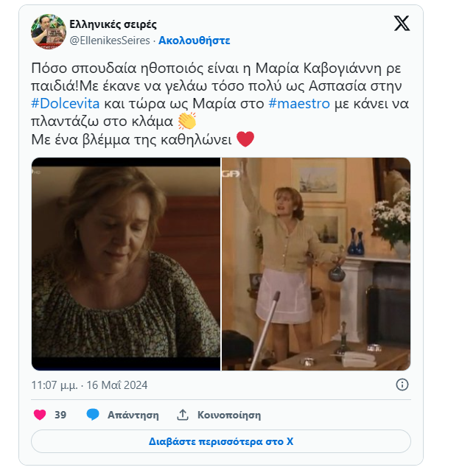Click the like count 39
The width and height of the screenshot is (476, 470).
(60, 415)
